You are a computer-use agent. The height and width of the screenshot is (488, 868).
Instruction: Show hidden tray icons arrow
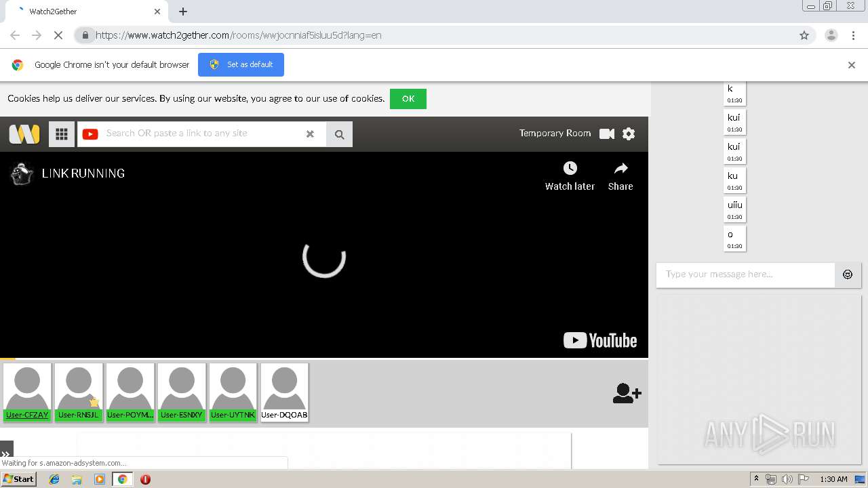click(756, 479)
